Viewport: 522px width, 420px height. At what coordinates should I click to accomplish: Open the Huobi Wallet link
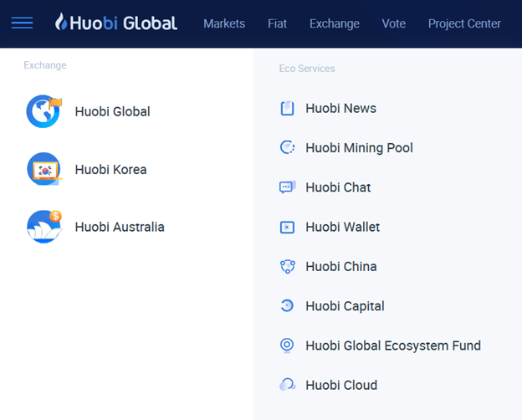coord(343,227)
